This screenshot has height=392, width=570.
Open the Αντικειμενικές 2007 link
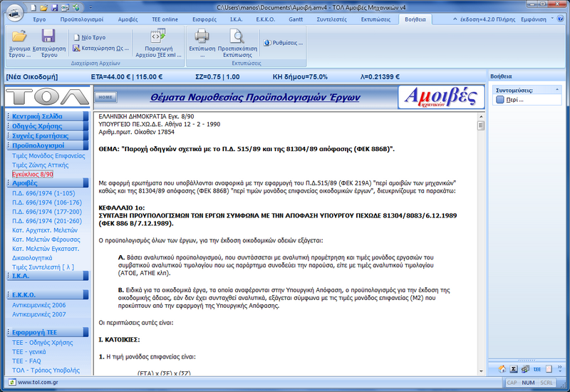click(39, 314)
